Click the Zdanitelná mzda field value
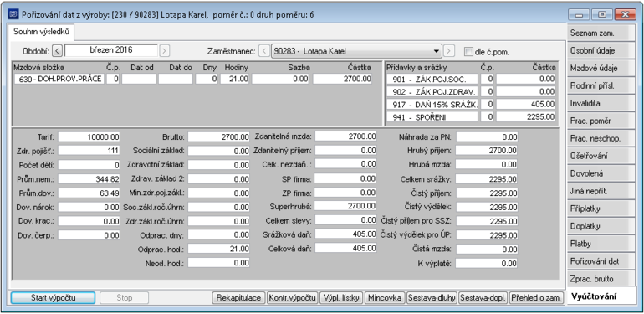Viewport: 644px width, 314px height. (345, 136)
